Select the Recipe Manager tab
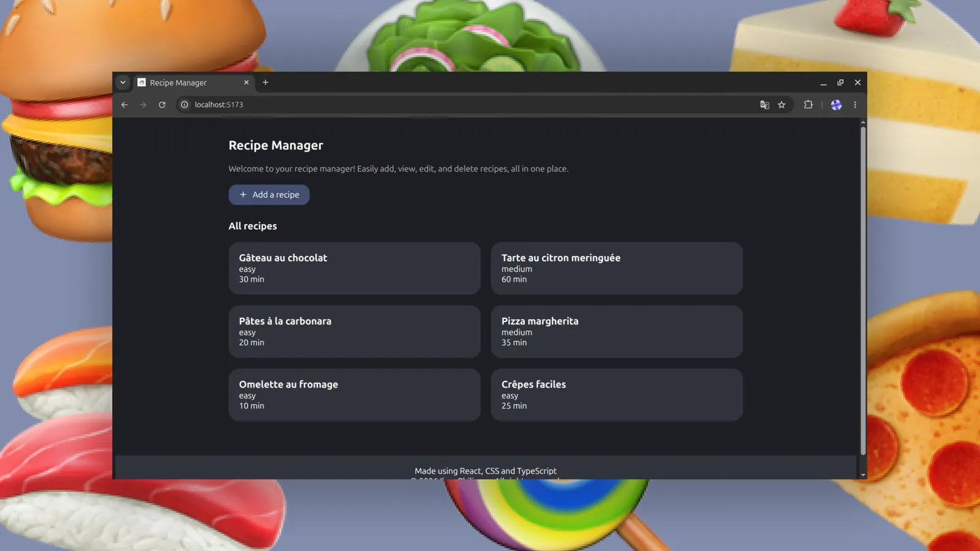The width and height of the screenshot is (980, 551). click(194, 83)
